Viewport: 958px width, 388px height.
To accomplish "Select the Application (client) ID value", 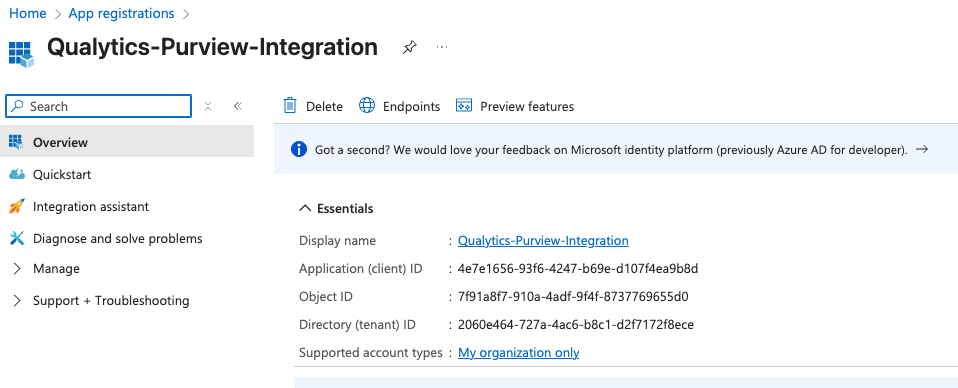I will coord(578,269).
